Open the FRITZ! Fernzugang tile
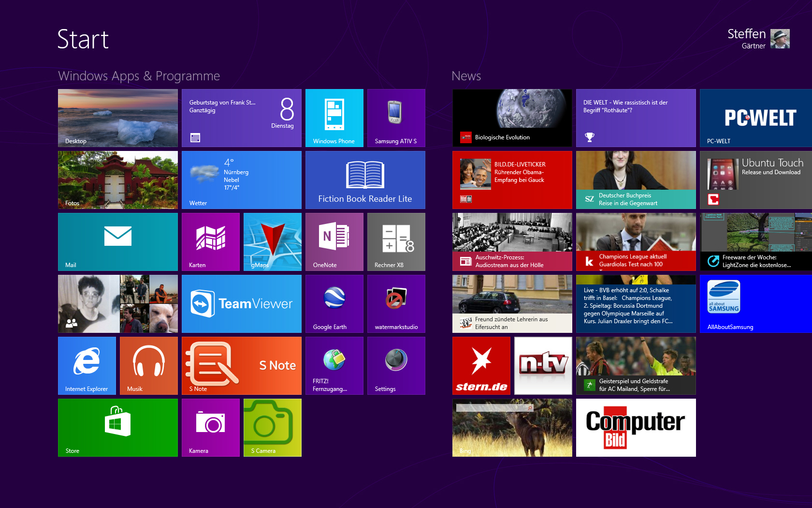Viewport: 812px width, 508px height. (334, 366)
